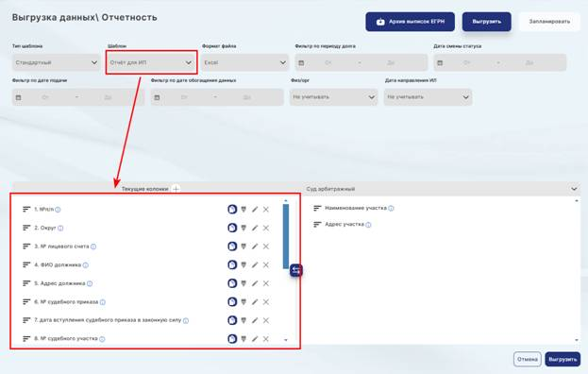Click the '8. № судебного участка' label
Image resolution: width=588 pixels, height=374 pixels.
coord(66,338)
